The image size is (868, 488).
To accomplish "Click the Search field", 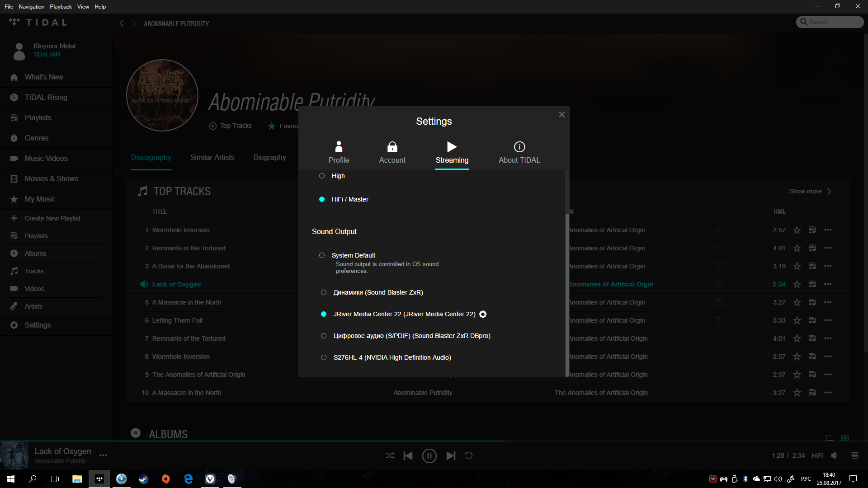I will (x=830, y=22).
